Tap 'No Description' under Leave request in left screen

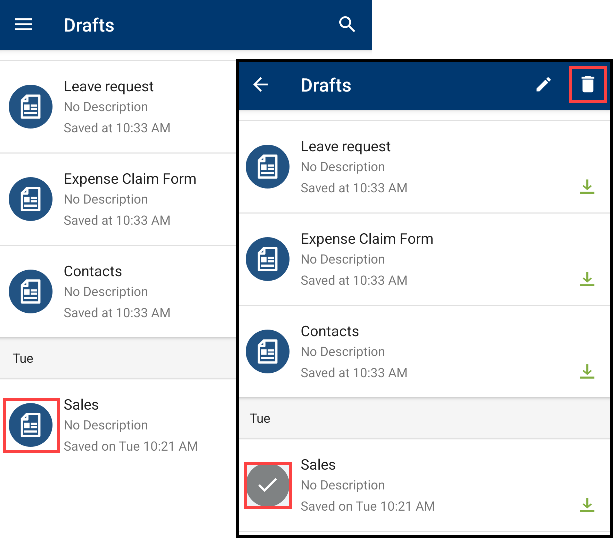[106, 107]
